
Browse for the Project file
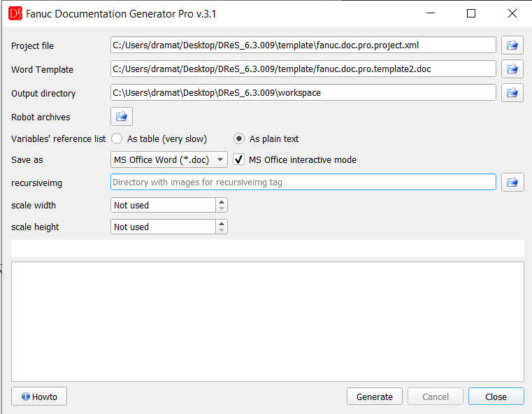(x=512, y=45)
